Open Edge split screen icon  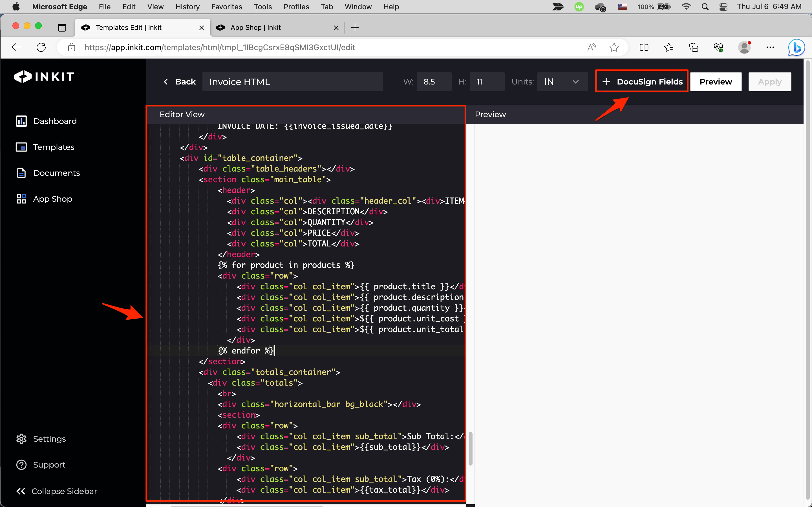pos(644,47)
